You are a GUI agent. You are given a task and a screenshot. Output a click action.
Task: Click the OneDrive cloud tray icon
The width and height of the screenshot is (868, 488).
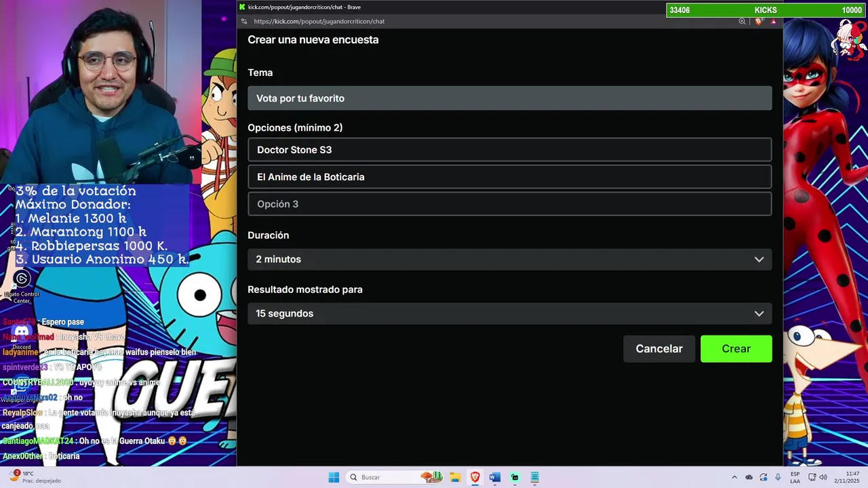749,477
